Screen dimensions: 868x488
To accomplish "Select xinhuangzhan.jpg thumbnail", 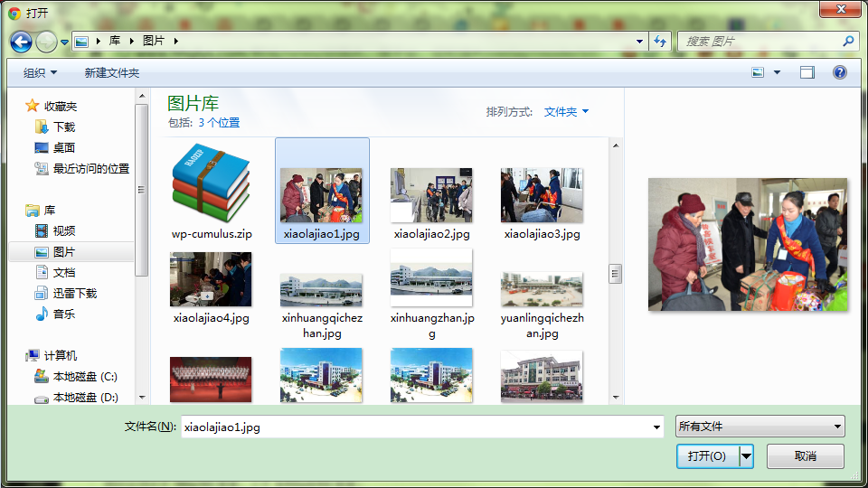I will [431, 277].
